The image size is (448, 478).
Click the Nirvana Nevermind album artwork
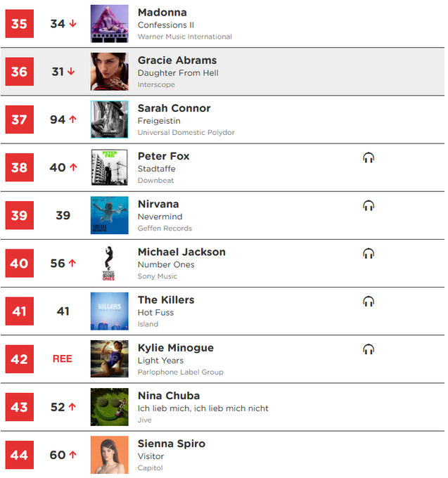(x=110, y=215)
